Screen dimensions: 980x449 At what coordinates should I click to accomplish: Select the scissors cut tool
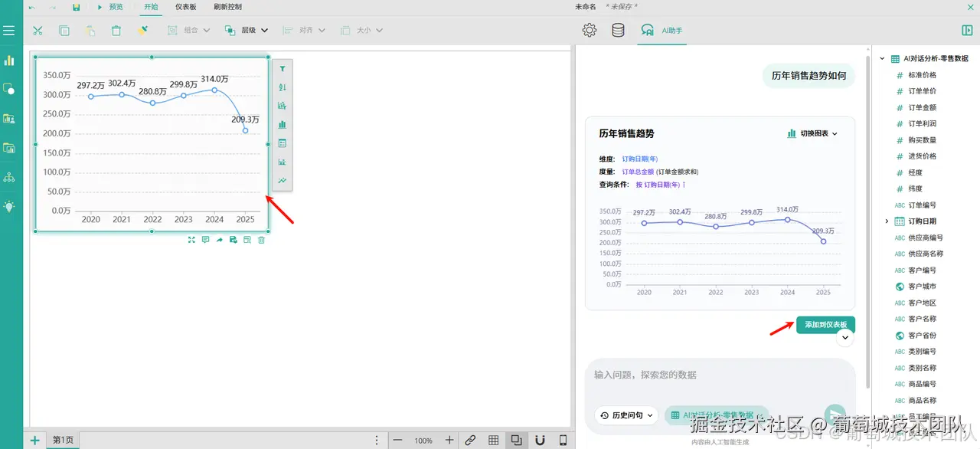(37, 31)
